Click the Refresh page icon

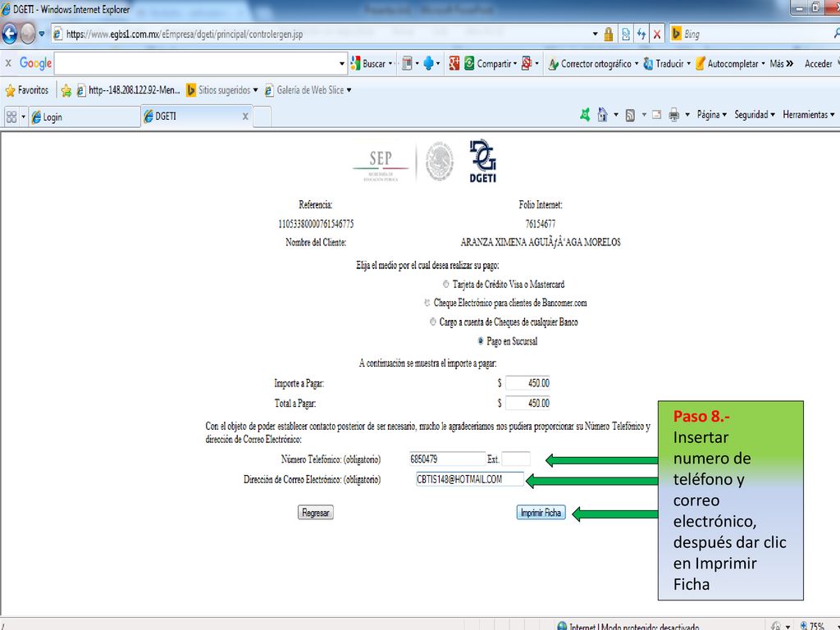(641, 34)
